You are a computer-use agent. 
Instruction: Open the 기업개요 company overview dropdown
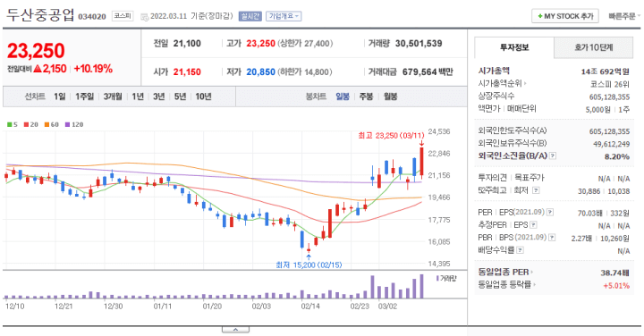(x=284, y=16)
